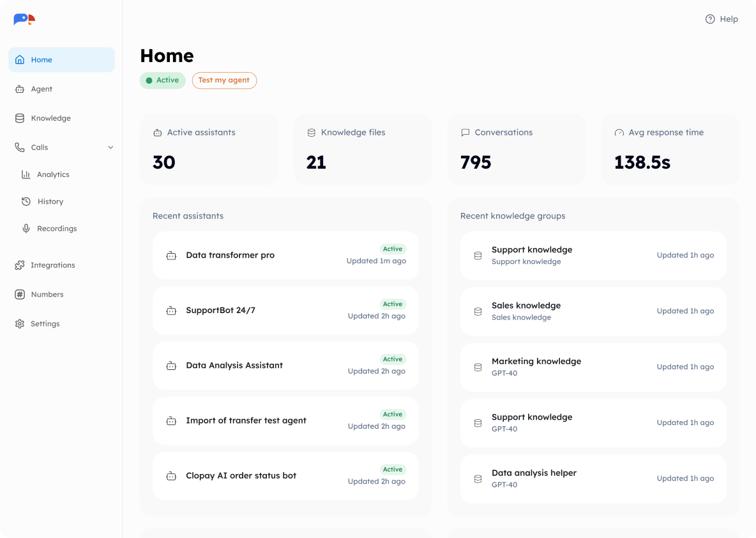Open the Integrations puzzle icon
The height and width of the screenshot is (538, 756).
[20, 265]
